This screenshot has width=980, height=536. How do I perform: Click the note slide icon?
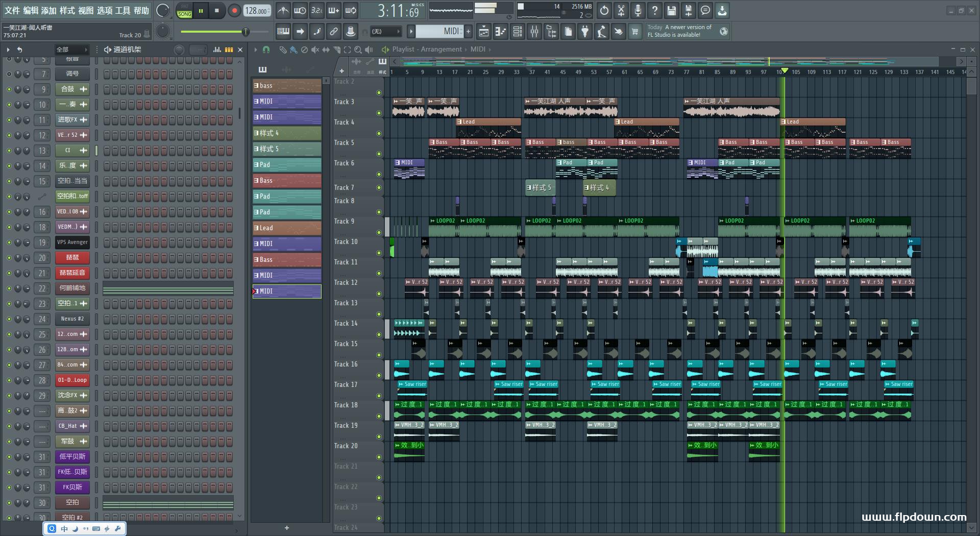point(317,32)
